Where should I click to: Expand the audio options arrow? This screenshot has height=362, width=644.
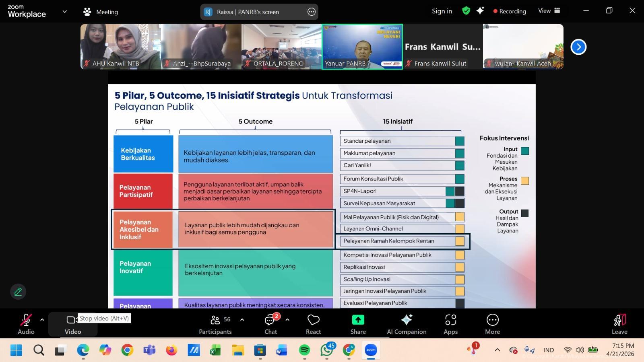pyautogui.click(x=42, y=320)
